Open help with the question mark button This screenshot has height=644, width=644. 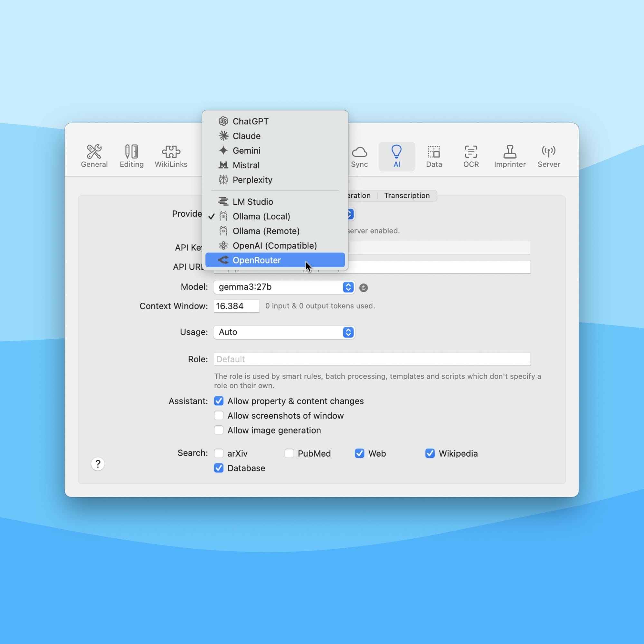pyautogui.click(x=98, y=464)
